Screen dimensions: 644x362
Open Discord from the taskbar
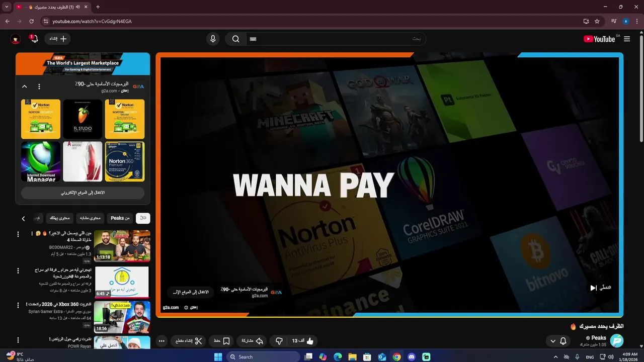(412, 357)
